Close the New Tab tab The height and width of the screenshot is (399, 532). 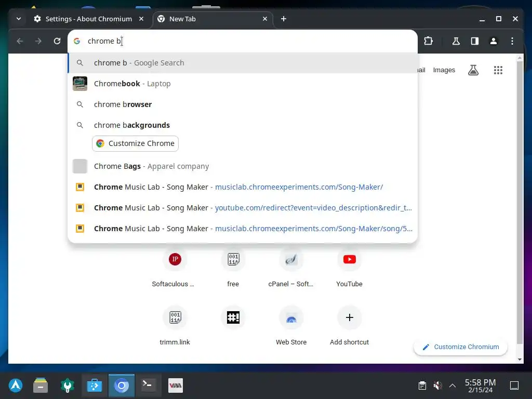[265, 19]
